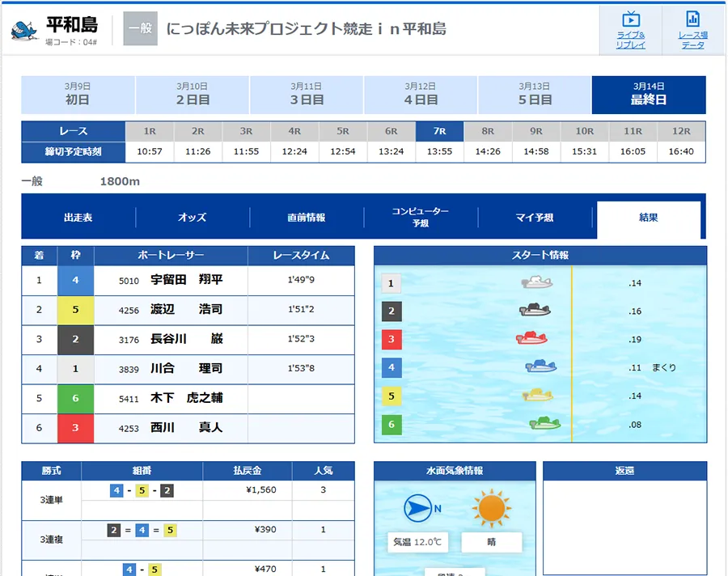Screen dimensions: 728x576
Task: Click the Heiwajima venue logo
Action: click(24, 30)
